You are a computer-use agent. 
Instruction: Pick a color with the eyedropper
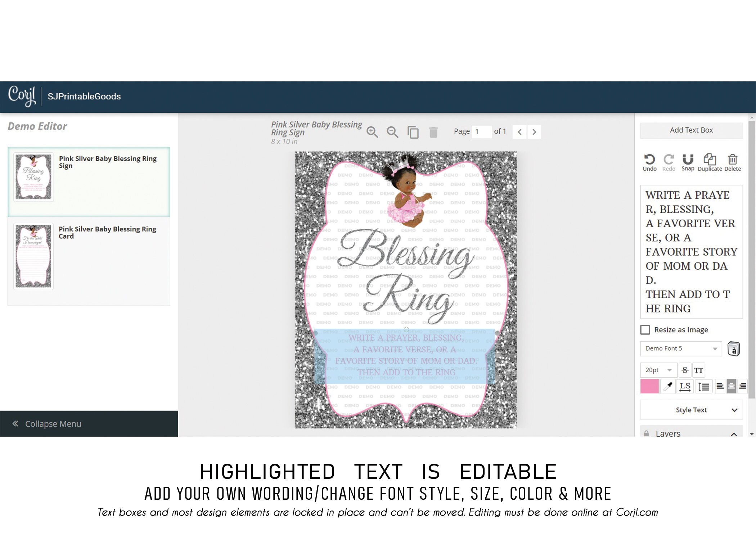(x=668, y=387)
